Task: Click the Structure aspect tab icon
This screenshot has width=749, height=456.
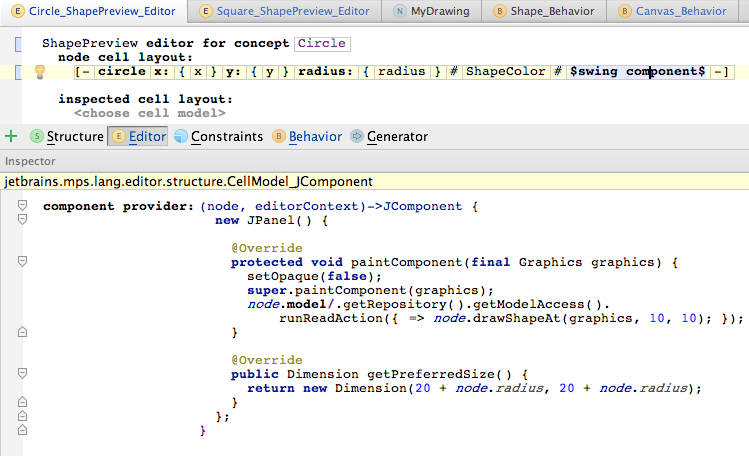Action: point(36,137)
